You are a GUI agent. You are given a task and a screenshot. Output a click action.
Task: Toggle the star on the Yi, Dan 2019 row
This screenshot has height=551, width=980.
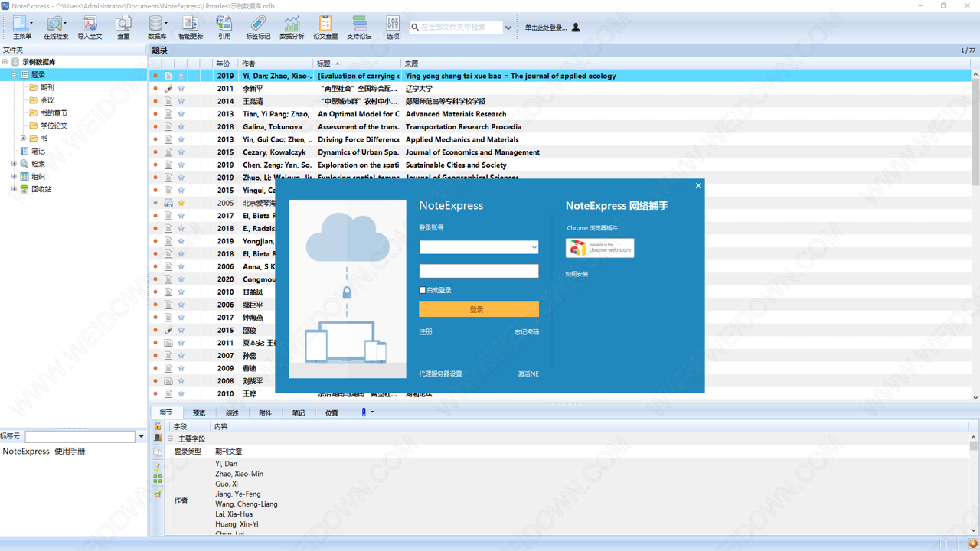pyautogui.click(x=181, y=76)
